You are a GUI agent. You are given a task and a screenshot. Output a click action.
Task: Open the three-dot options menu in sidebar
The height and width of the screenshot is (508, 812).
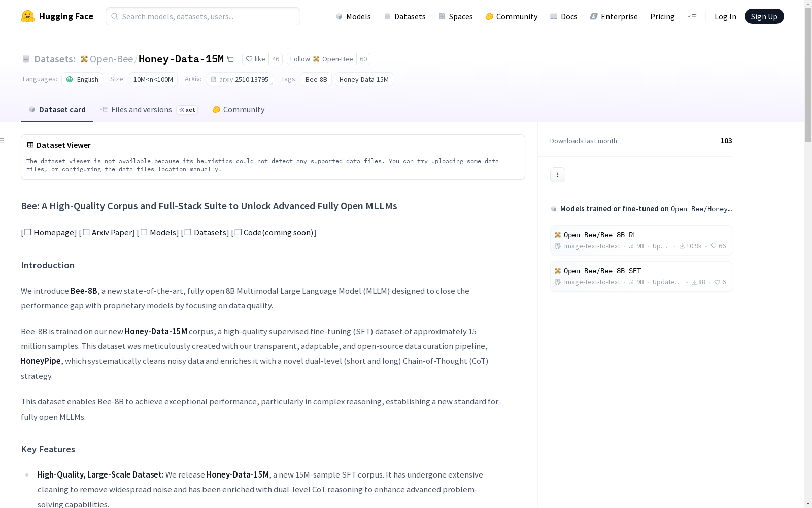[558, 175]
